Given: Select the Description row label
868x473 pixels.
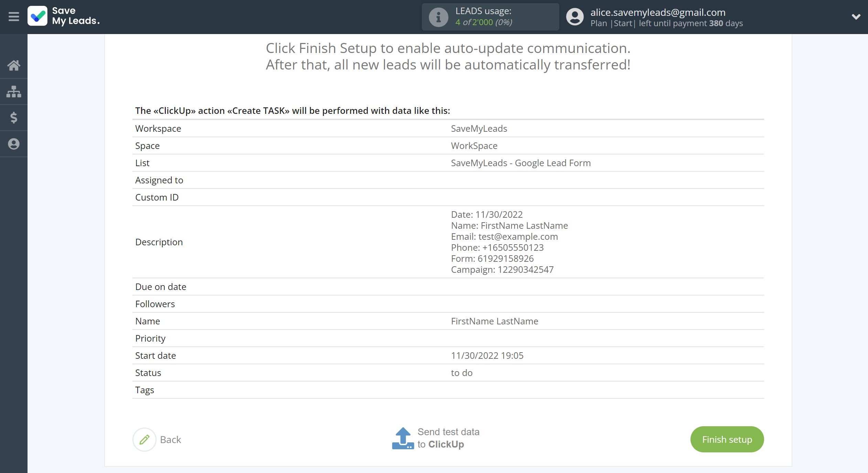Looking at the screenshot, I should click(159, 242).
